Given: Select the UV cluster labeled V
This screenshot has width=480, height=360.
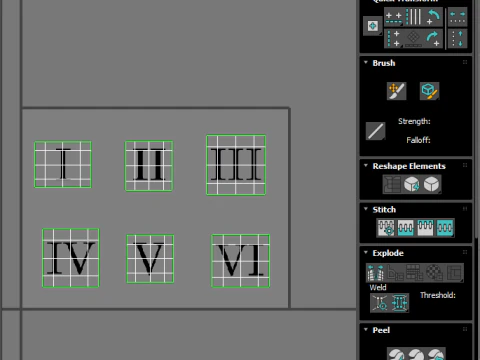Looking at the screenshot, I should [x=150, y=259].
